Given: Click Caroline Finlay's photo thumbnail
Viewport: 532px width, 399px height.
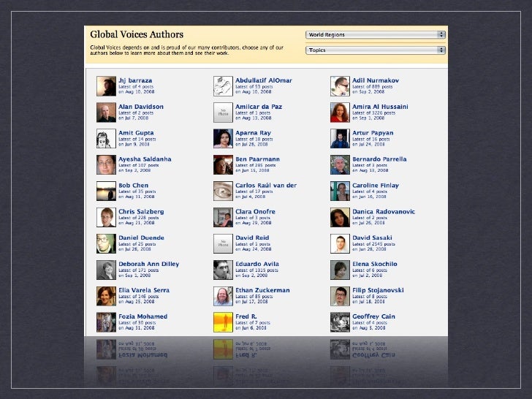Looking at the screenshot, I should (x=340, y=191).
